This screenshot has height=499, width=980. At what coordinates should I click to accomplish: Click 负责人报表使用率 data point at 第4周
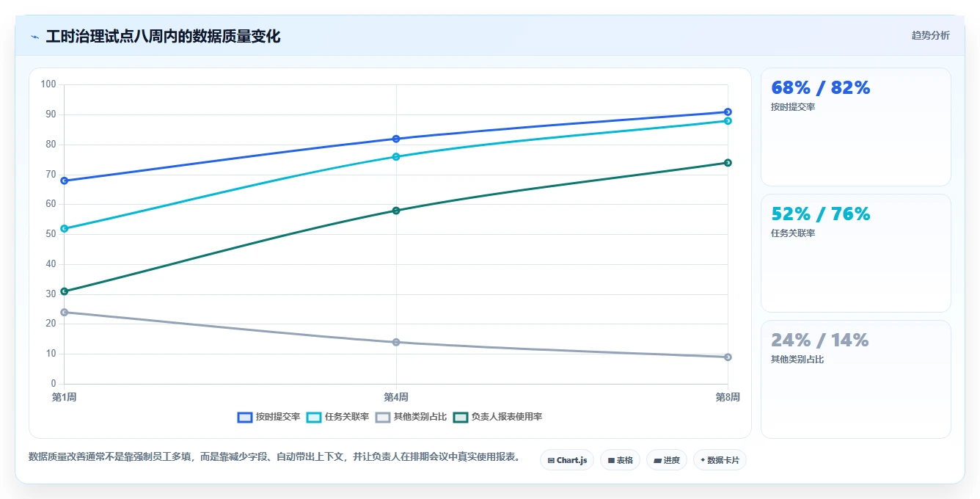(396, 211)
